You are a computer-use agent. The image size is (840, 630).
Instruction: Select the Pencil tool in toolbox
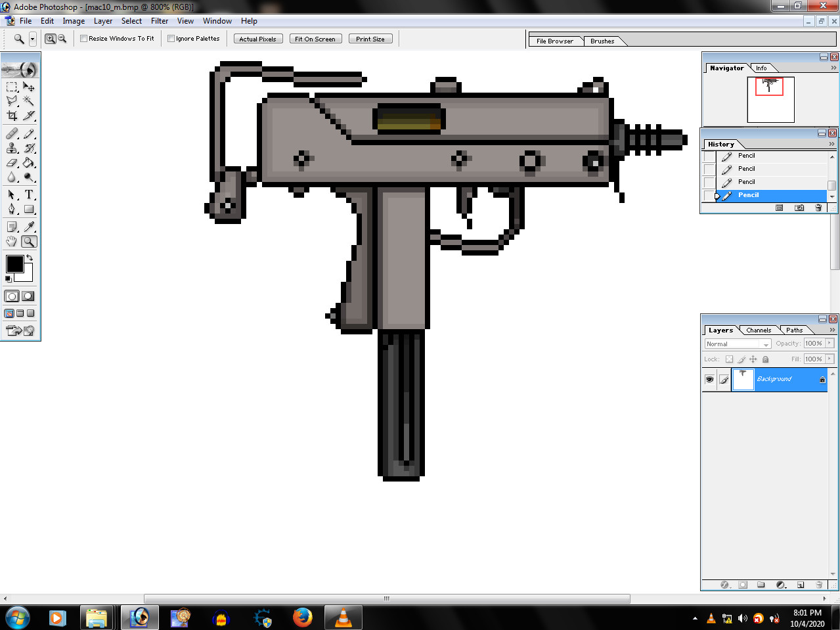pos(29,134)
